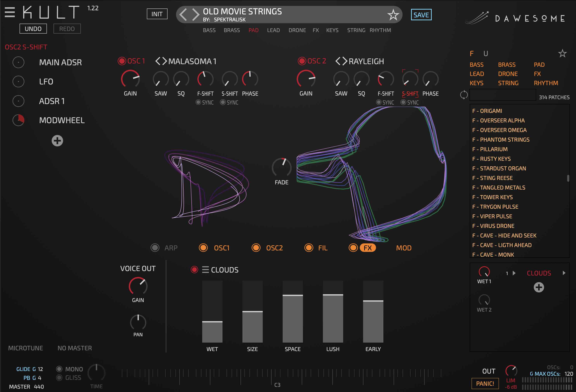
Task: Click the Clouds reorder handle icon
Action: (205, 269)
